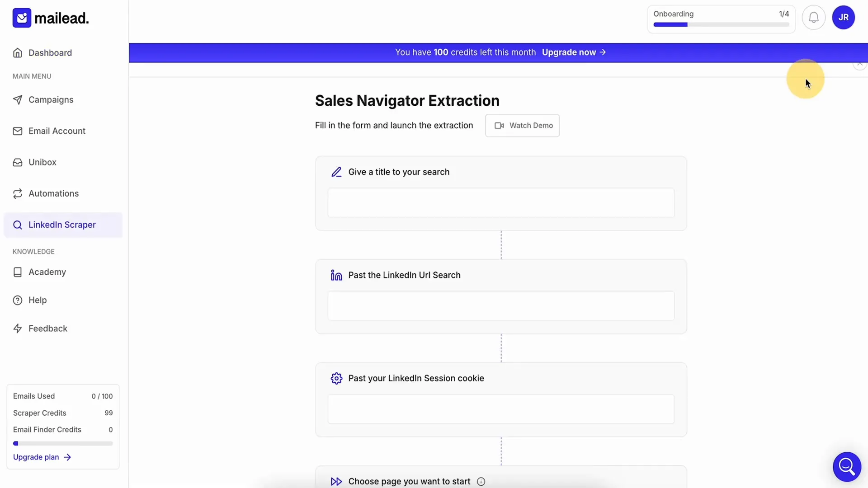The width and height of the screenshot is (868, 488).
Task: Open the notifications bell
Action: (x=813, y=18)
